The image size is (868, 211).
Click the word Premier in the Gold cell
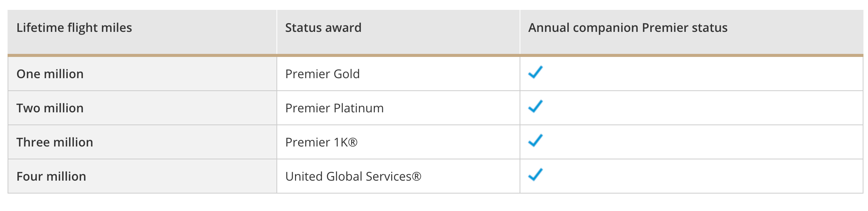[308, 74]
